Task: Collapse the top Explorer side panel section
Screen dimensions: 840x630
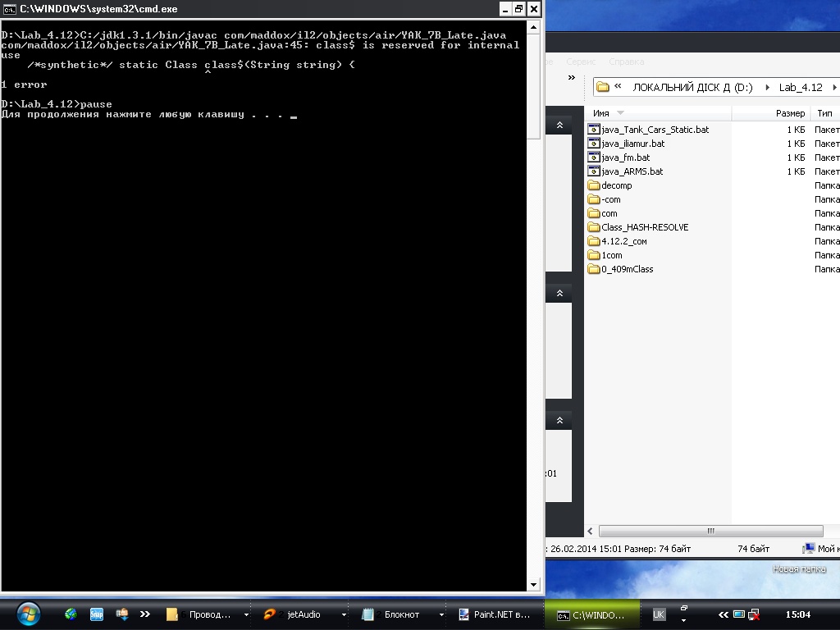Action: click(559, 125)
